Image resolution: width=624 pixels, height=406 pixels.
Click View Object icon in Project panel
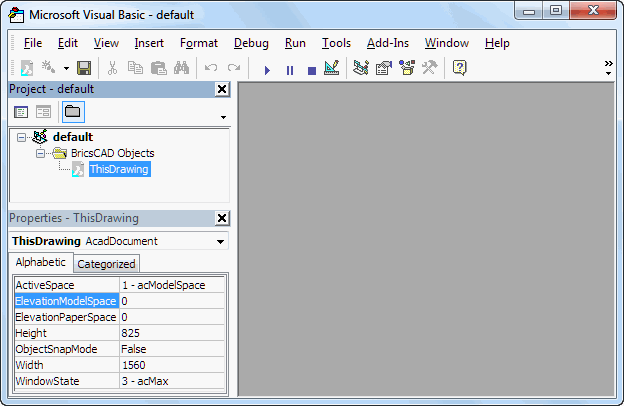[43, 112]
